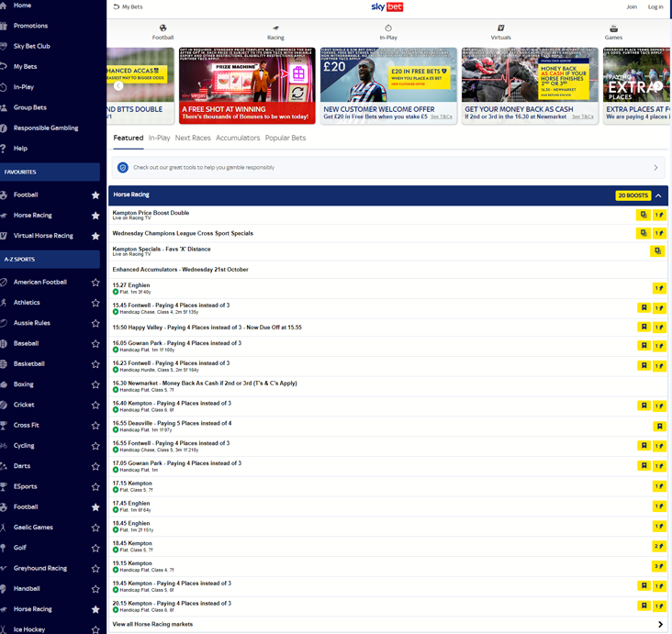This screenshot has height=634, width=672.
Task: Switch to the In-Play tab
Action: (160, 138)
